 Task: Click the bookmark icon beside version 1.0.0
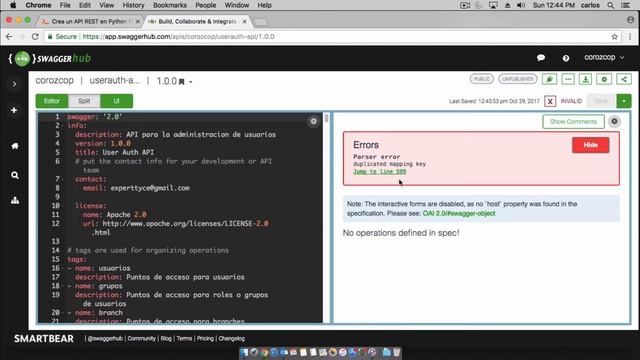point(182,82)
